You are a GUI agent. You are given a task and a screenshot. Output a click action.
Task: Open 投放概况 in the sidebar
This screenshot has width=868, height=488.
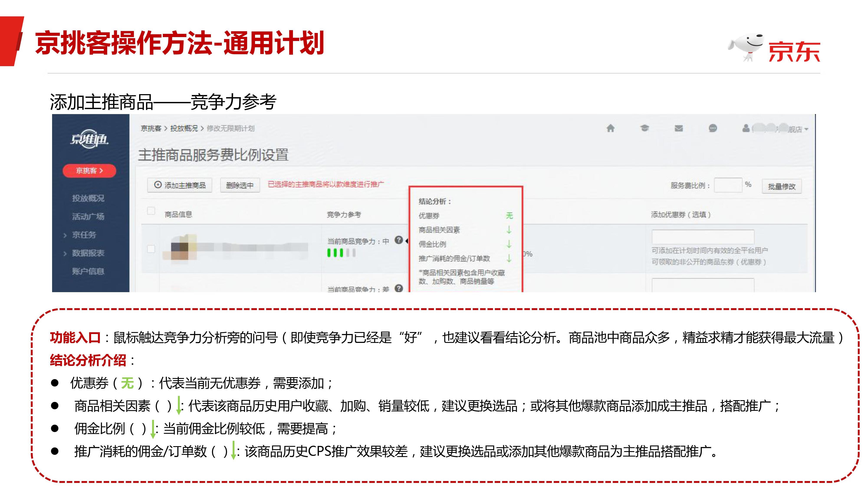coord(88,198)
